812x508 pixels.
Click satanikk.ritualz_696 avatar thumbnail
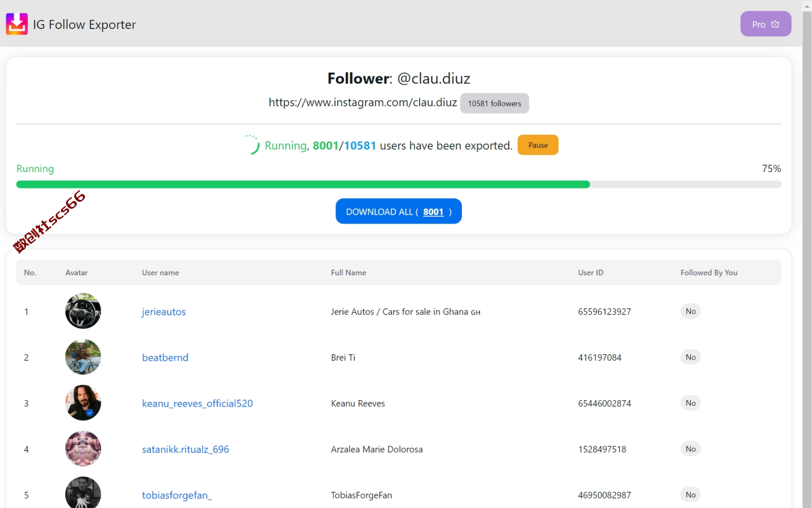(83, 448)
